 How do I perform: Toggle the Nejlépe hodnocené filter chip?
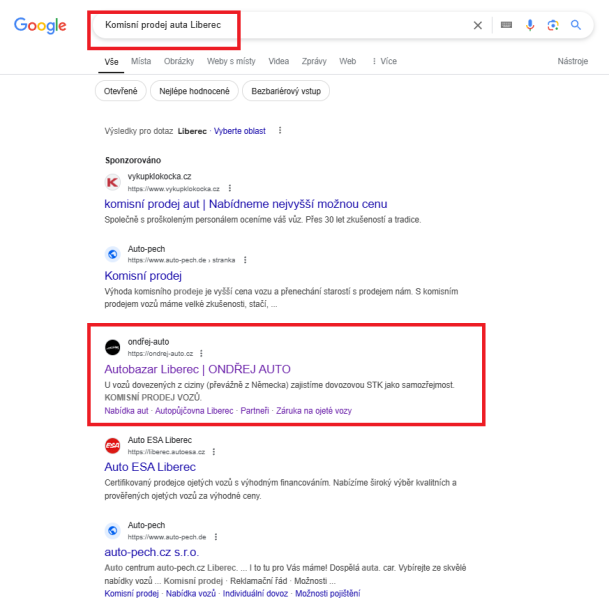tap(194, 91)
